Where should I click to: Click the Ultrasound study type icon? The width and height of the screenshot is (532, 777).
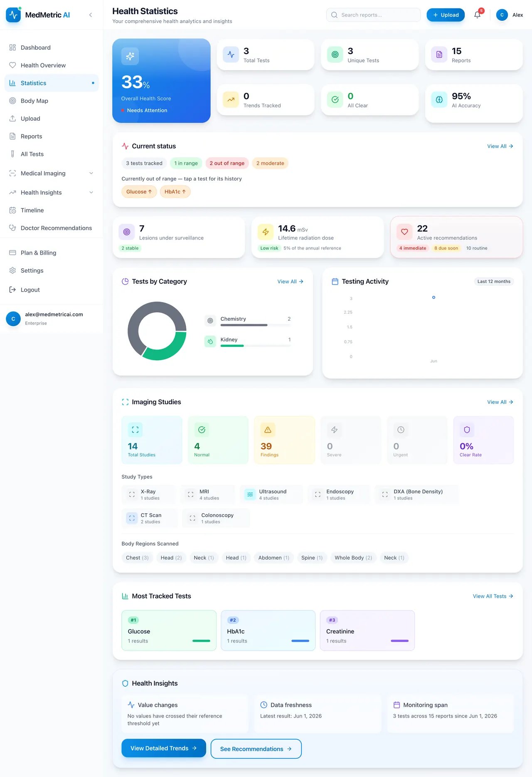coord(250,495)
